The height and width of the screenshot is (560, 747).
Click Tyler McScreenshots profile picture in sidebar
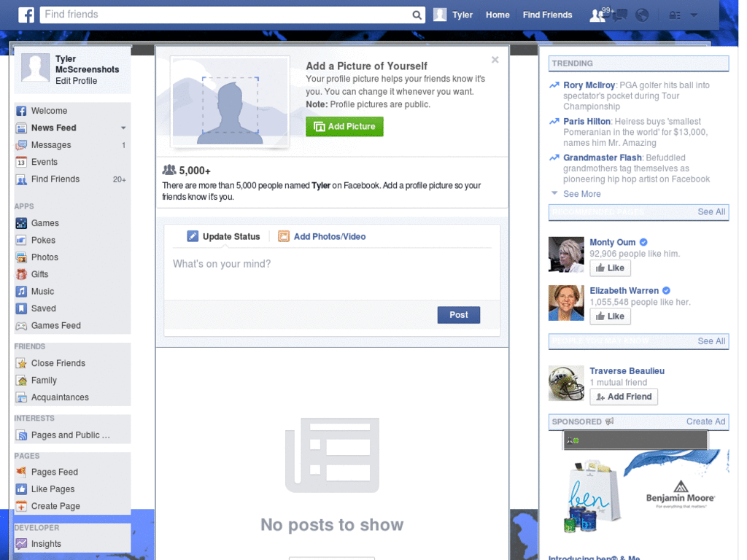coord(35,67)
